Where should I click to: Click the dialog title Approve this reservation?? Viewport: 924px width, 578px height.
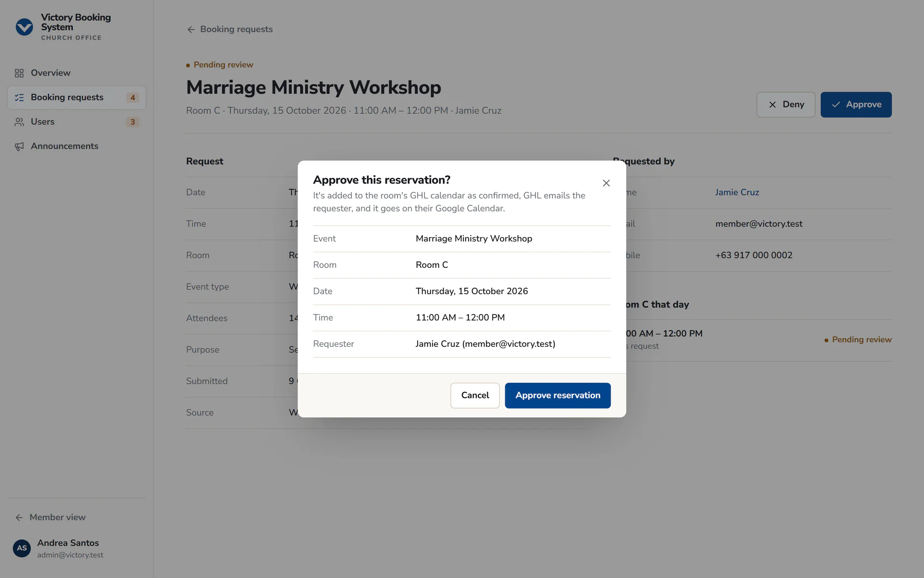click(382, 180)
